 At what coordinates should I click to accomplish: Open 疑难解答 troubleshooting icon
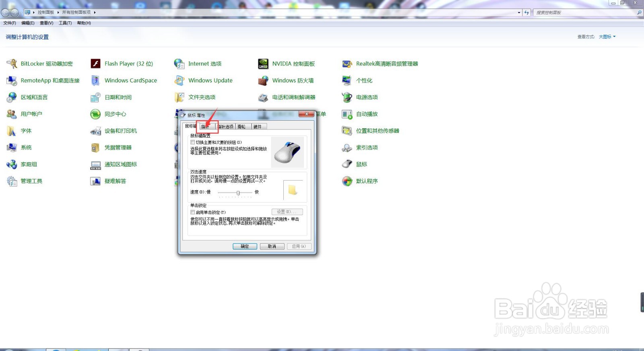(95, 181)
